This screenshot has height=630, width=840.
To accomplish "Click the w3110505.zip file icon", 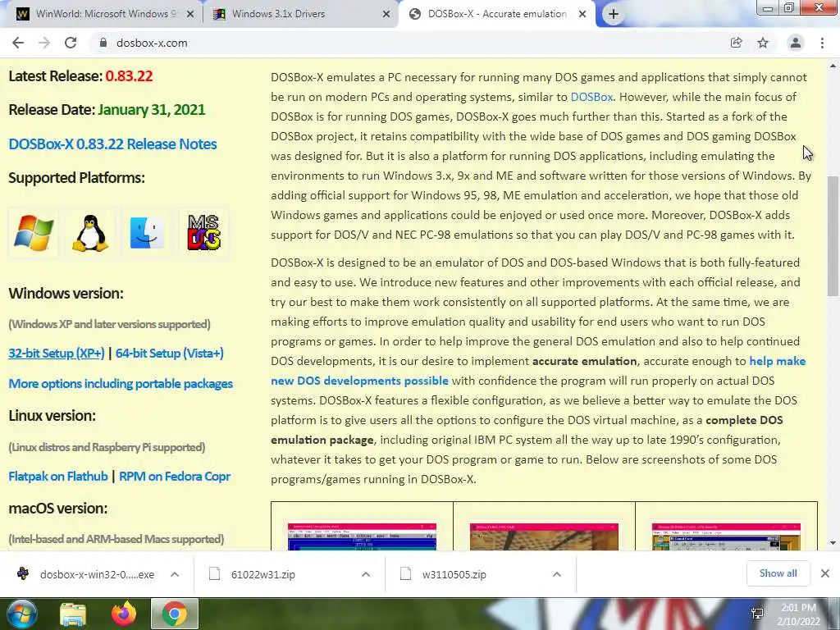I will pos(405,574).
